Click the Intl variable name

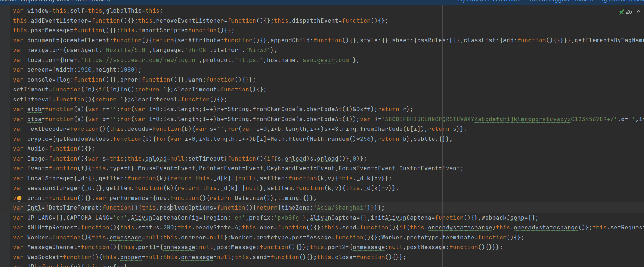tap(34, 208)
